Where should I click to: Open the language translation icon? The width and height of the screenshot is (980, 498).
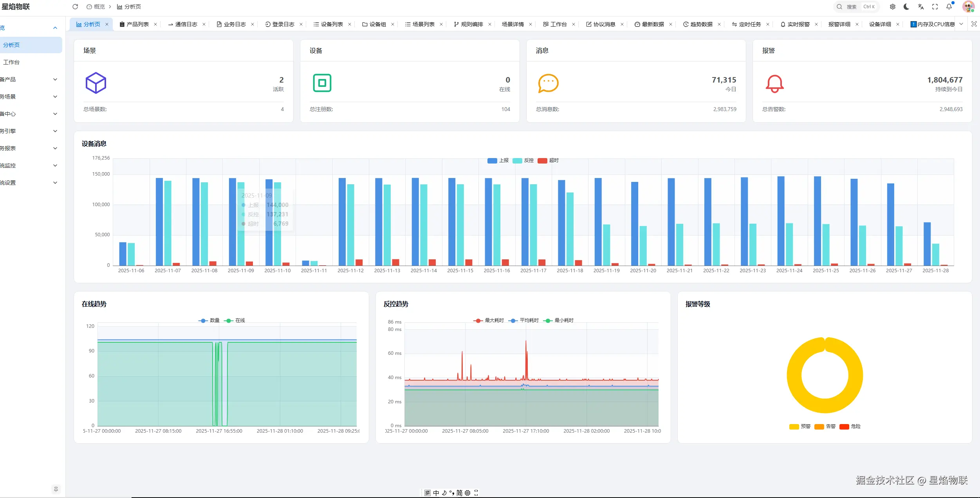pyautogui.click(x=921, y=7)
